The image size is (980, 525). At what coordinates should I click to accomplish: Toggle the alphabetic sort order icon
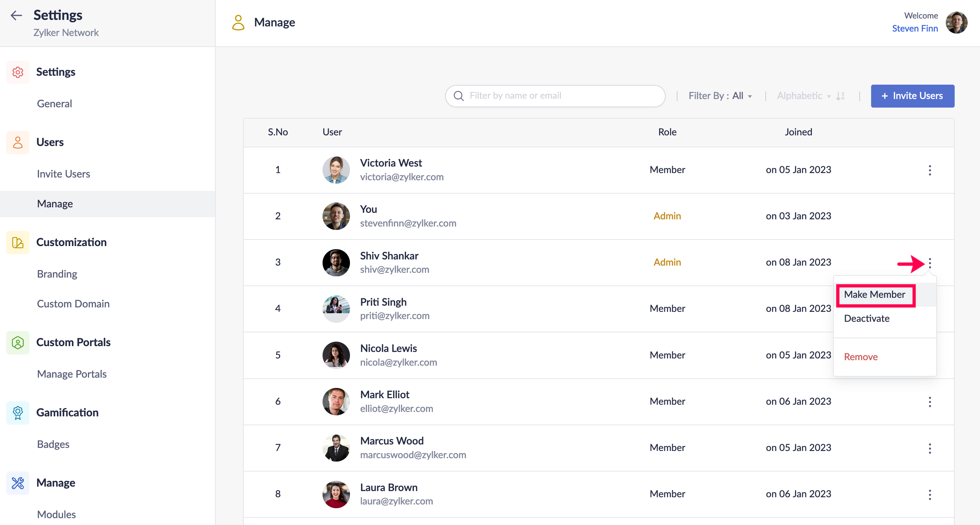point(841,96)
